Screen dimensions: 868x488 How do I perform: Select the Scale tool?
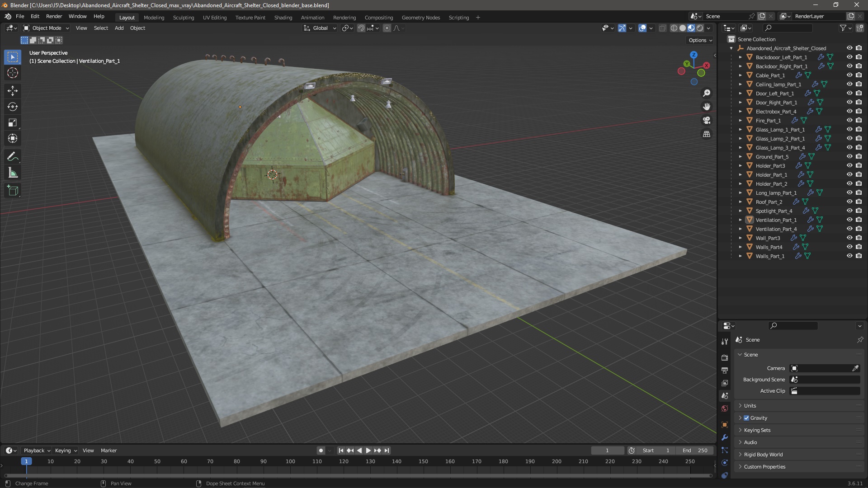point(13,122)
